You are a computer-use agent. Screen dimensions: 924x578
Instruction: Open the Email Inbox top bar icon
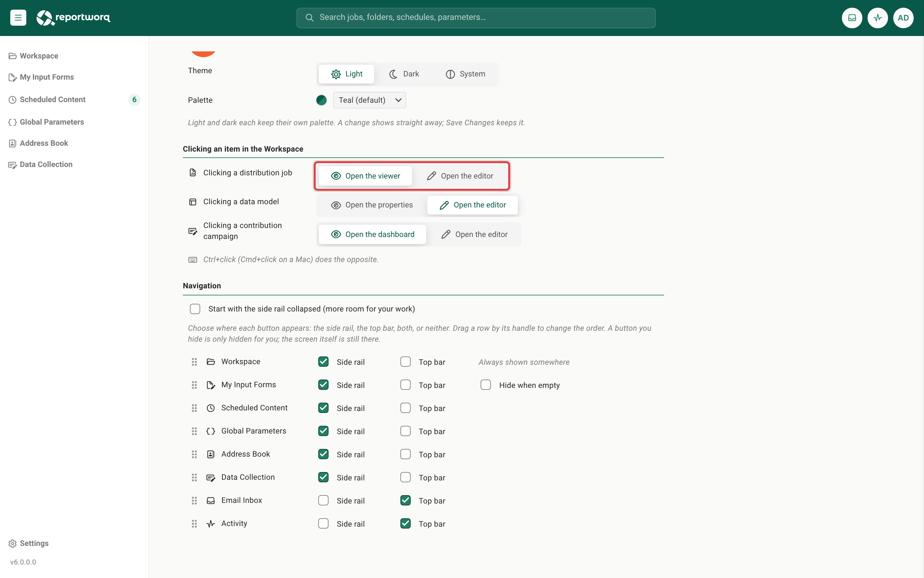click(852, 18)
